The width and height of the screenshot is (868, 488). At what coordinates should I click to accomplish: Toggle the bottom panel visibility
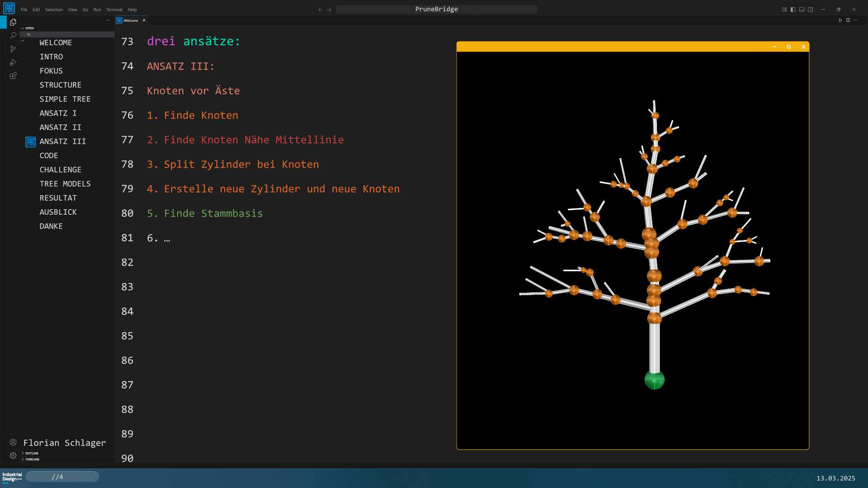[802, 9]
